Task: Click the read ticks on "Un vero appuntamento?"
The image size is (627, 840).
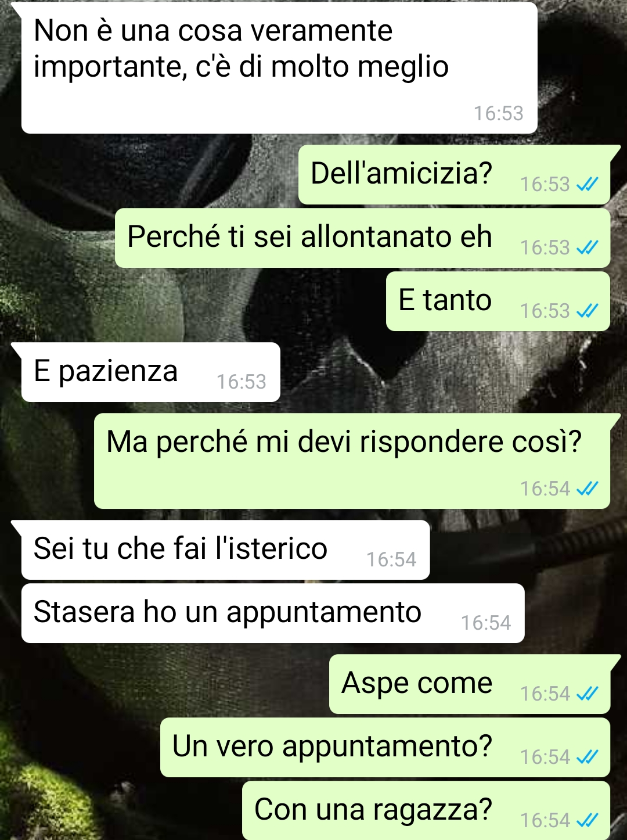Action: pos(587,758)
